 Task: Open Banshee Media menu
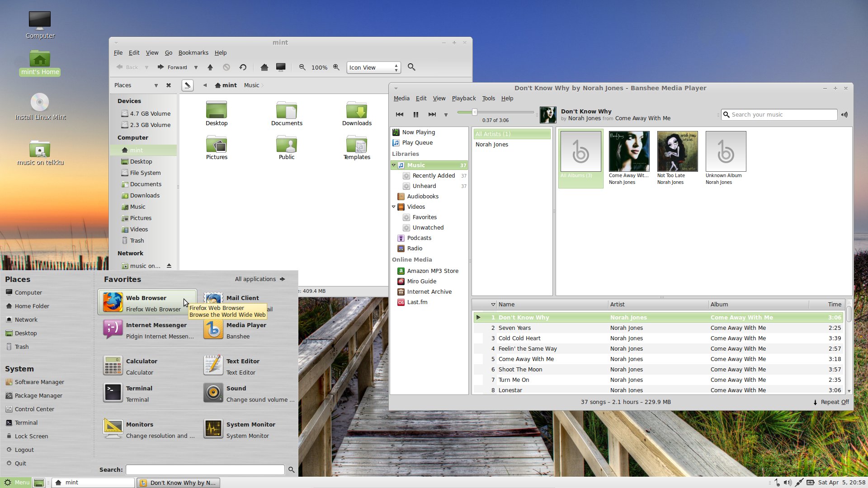[x=401, y=99]
